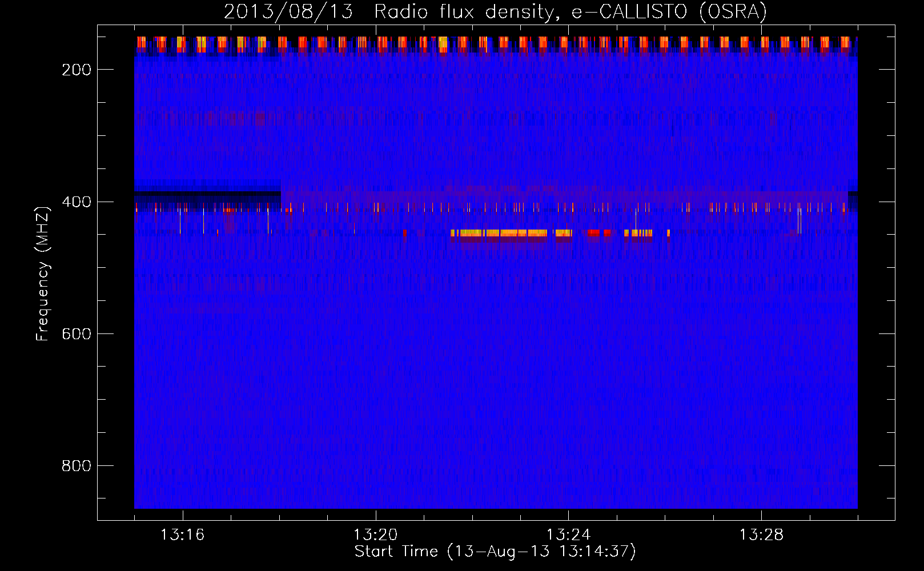The height and width of the screenshot is (571, 924).
Task: Click the dark horizontal band left of 13:18 near 390 MHz
Action: click(x=207, y=194)
